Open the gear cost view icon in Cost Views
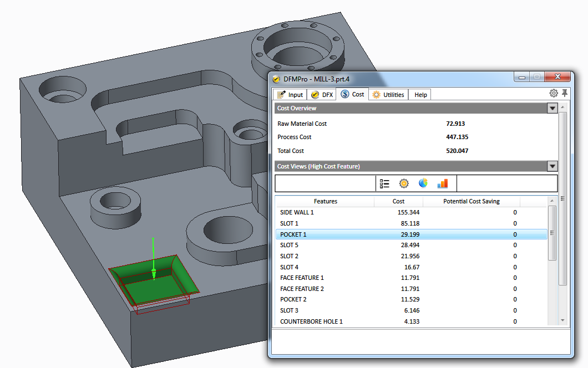 pyautogui.click(x=404, y=183)
